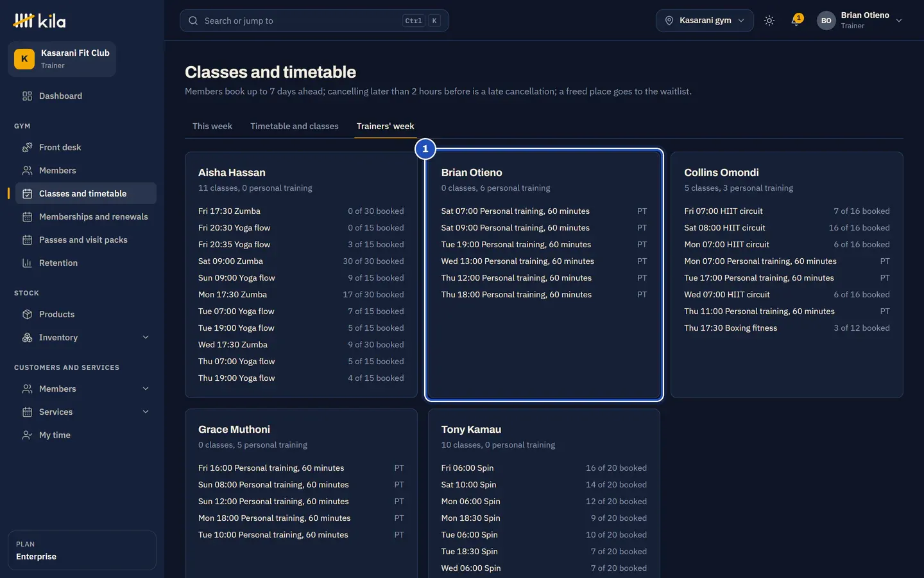The width and height of the screenshot is (924, 578).
Task: Open Passes and visit packs
Action: click(86, 240)
